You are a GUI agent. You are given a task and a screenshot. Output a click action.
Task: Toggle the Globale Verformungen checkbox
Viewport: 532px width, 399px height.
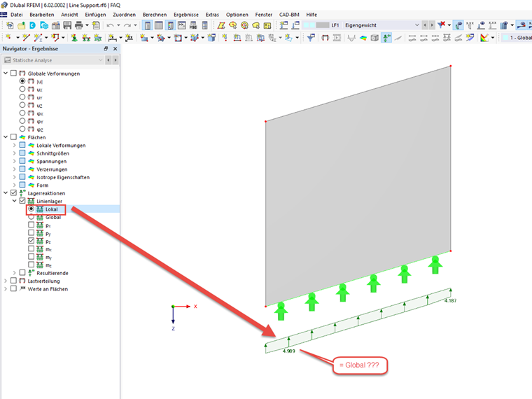pyautogui.click(x=13, y=73)
